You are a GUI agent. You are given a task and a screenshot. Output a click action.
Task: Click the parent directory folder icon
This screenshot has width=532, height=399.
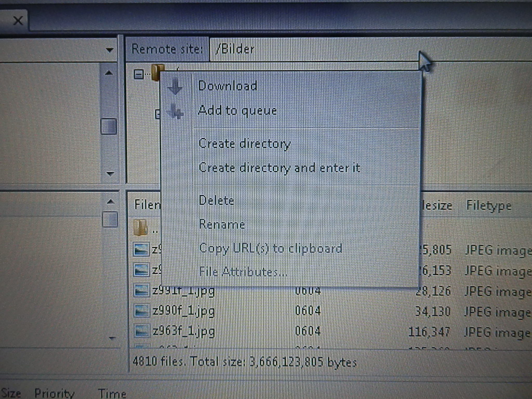[x=141, y=228]
